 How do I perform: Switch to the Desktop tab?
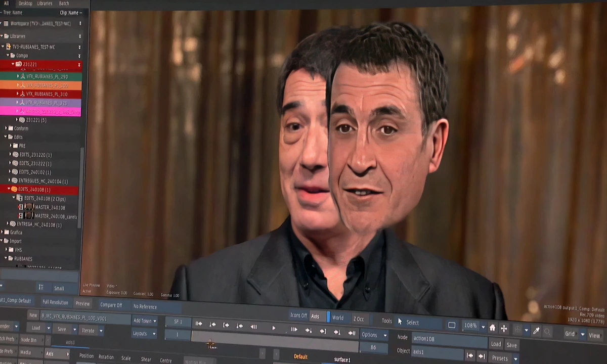point(25,3)
